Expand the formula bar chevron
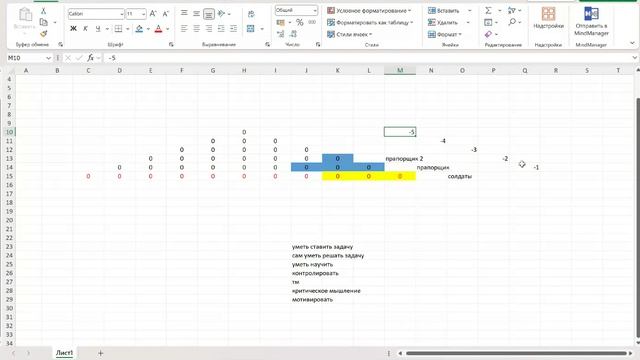640x360 pixels. click(634, 58)
